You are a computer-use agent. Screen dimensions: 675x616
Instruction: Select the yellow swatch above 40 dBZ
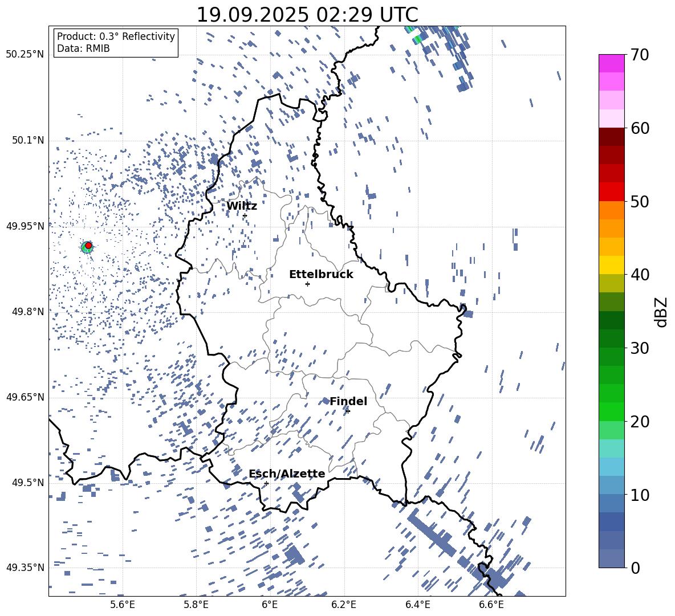[x=612, y=265]
